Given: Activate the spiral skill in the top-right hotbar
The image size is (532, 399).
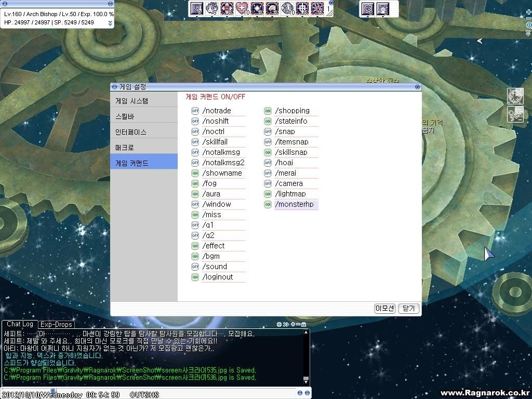Looking at the screenshot, I should [368, 9].
